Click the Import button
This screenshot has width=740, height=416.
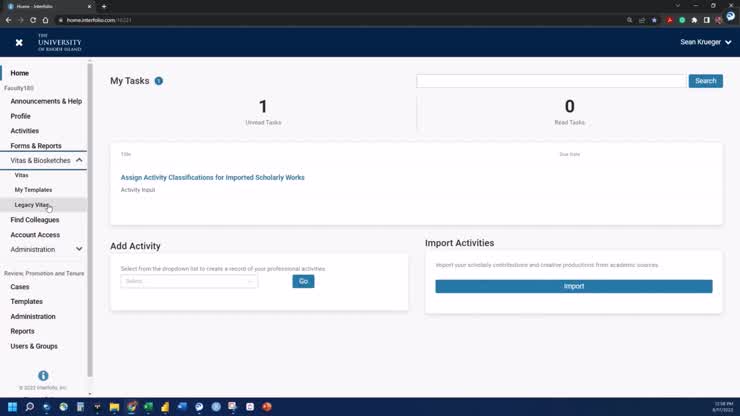(x=574, y=286)
